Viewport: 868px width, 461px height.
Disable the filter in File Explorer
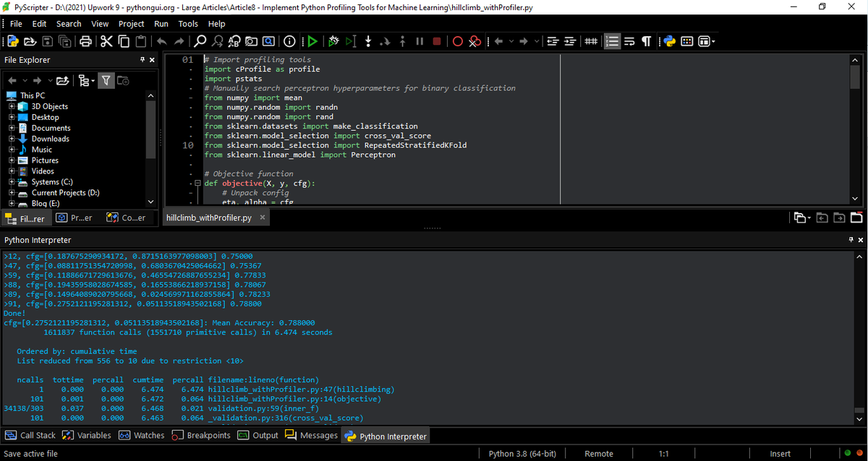pyautogui.click(x=106, y=81)
